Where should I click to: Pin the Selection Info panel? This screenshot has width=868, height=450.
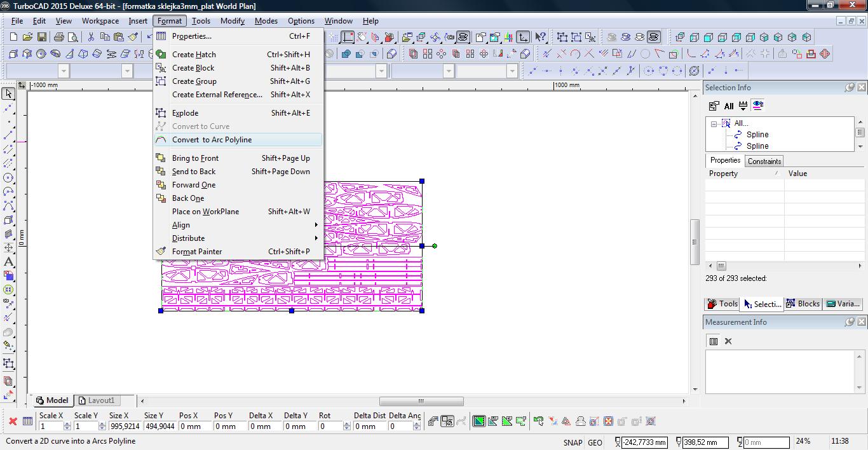click(850, 88)
